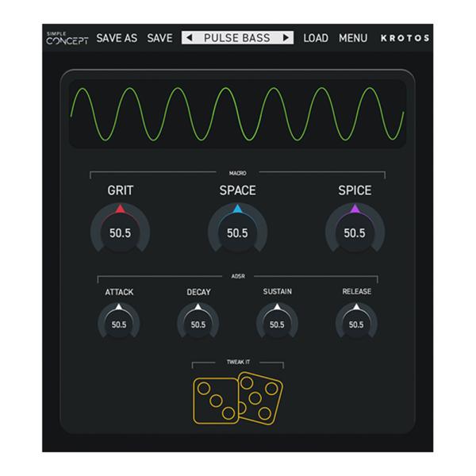476x476 pixels.
Task: Click the Simple Concept logo
Action: pos(67,37)
